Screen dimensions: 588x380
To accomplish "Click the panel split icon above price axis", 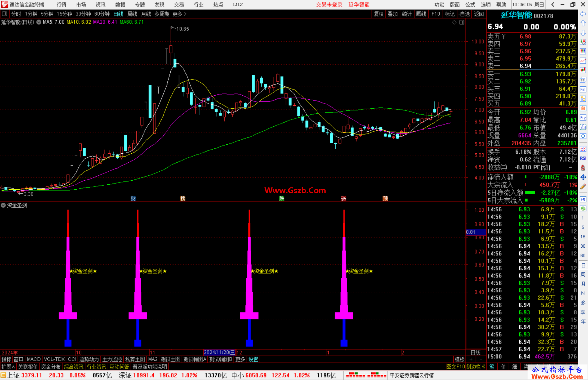I will pos(462,22).
